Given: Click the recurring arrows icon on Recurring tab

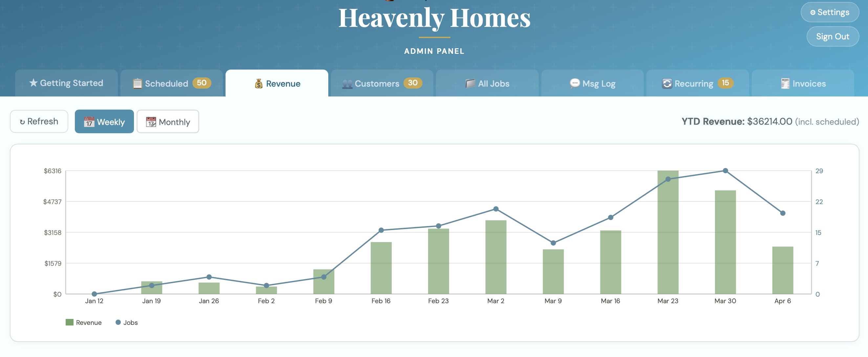Looking at the screenshot, I should click(x=667, y=84).
